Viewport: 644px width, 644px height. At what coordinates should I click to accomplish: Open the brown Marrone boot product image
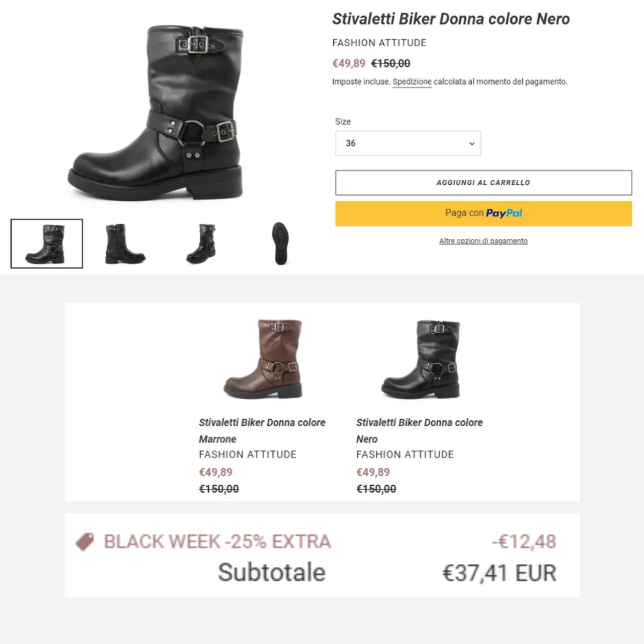coord(263,358)
